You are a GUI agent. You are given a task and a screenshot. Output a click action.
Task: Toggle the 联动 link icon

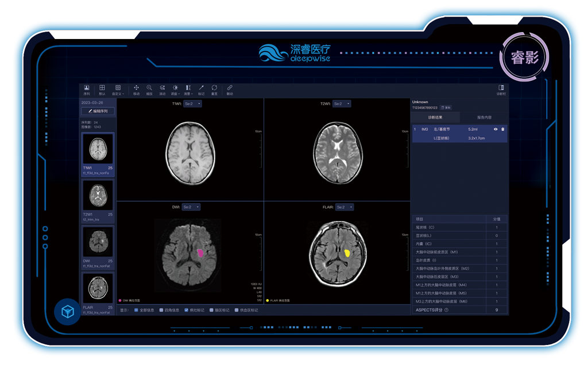(230, 90)
